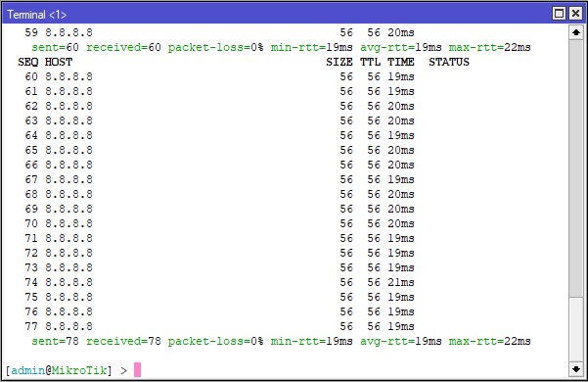Screen dimensions: 588x382
Task: Click the Terminal <1> title text
Action: [37, 15]
